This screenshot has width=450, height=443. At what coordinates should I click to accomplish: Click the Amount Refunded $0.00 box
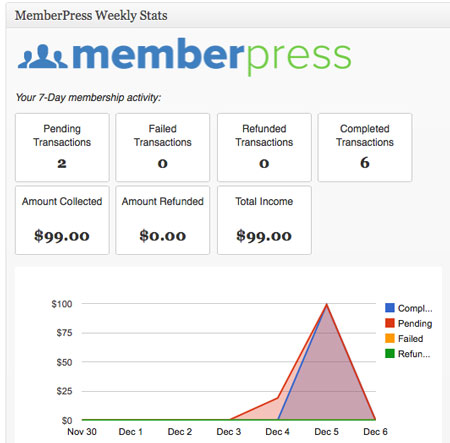point(163,220)
